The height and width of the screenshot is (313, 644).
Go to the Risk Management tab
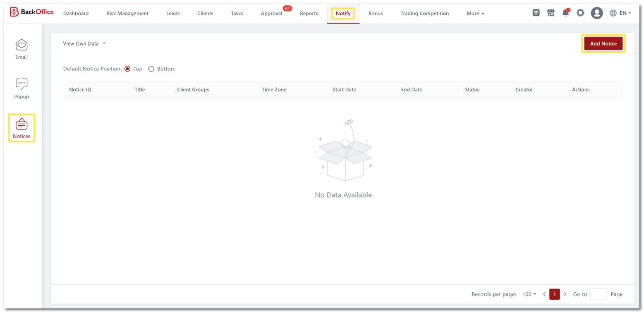[127, 14]
